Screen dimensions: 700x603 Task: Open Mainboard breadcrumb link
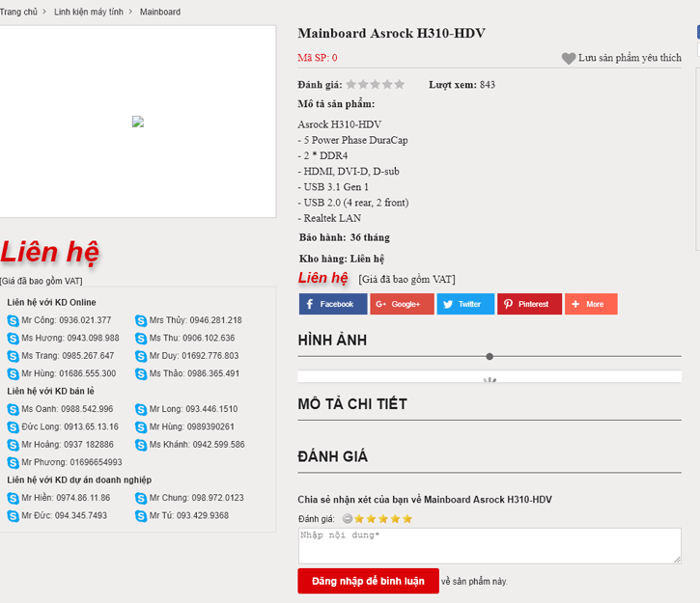[x=160, y=12]
